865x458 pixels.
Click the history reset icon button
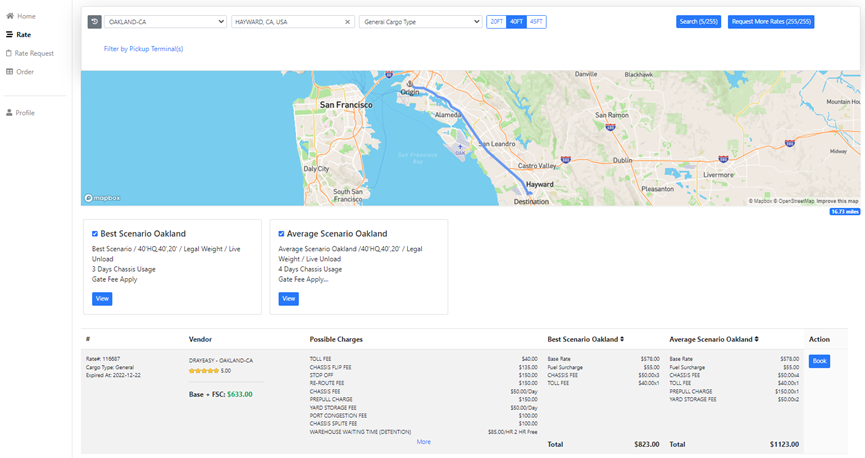[95, 22]
